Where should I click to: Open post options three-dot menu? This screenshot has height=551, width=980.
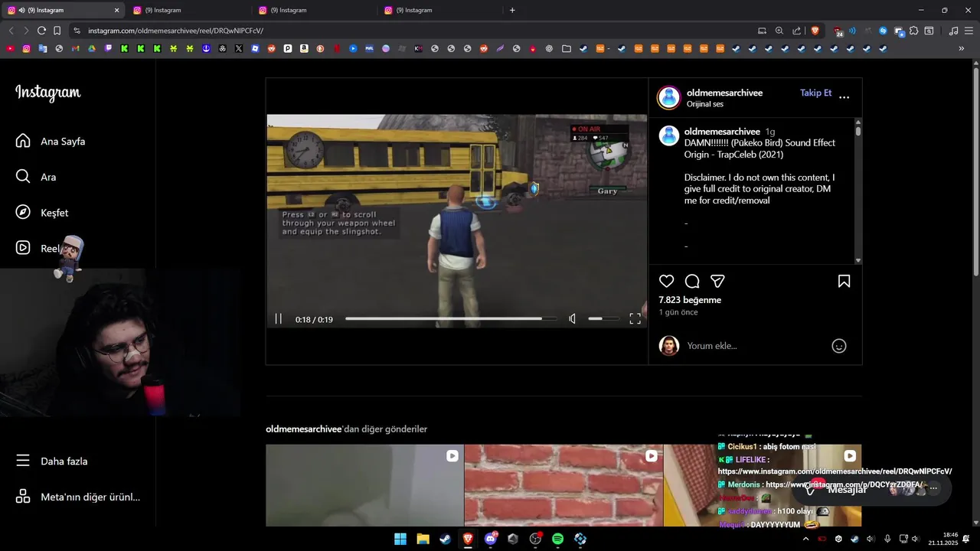(844, 97)
